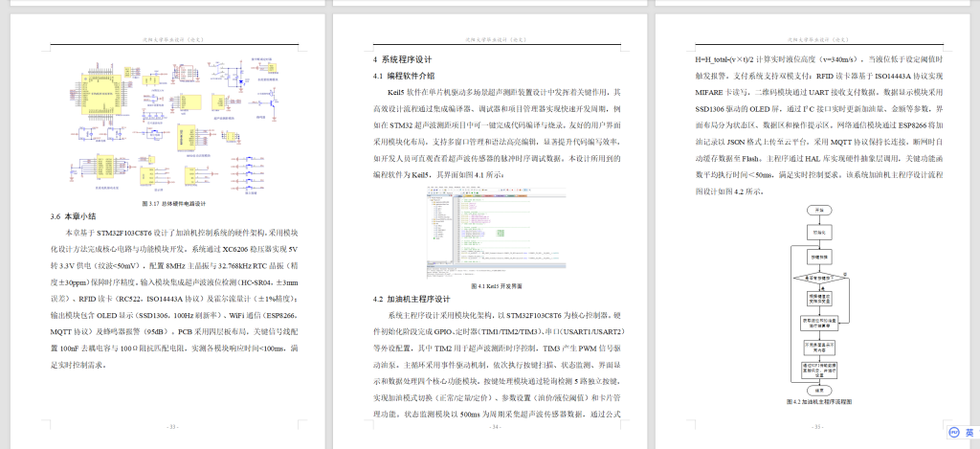The height and width of the screenshot is (449, 980).
Task: Click line starting 置 100nF 去耦电容
Action: 174,348
